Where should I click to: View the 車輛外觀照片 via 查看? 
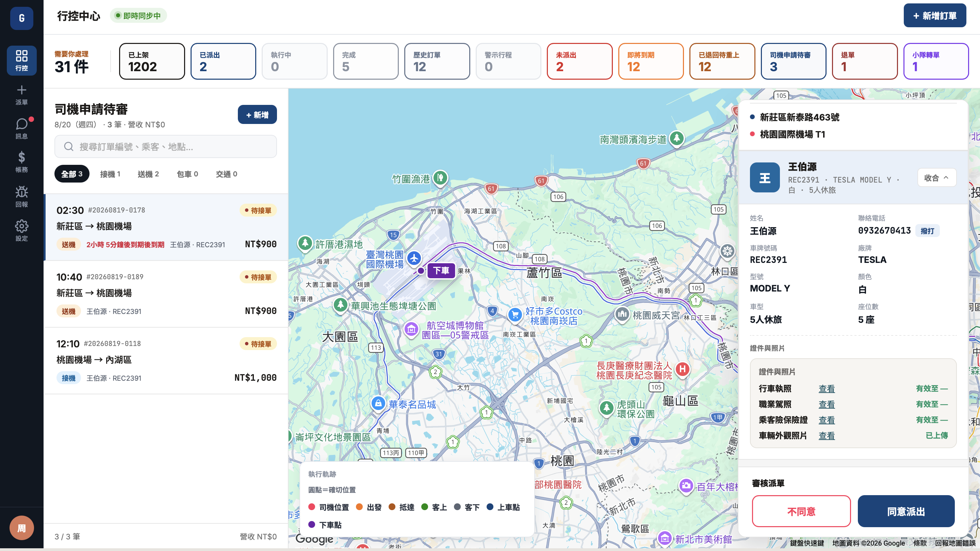[827, 436]
